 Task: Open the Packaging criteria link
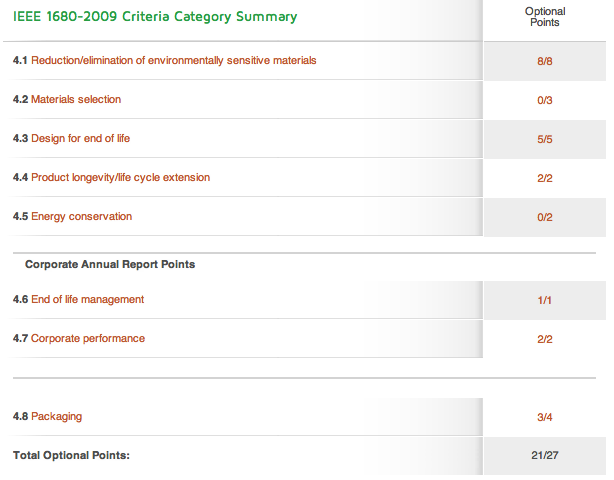click(x=56, y=416)
